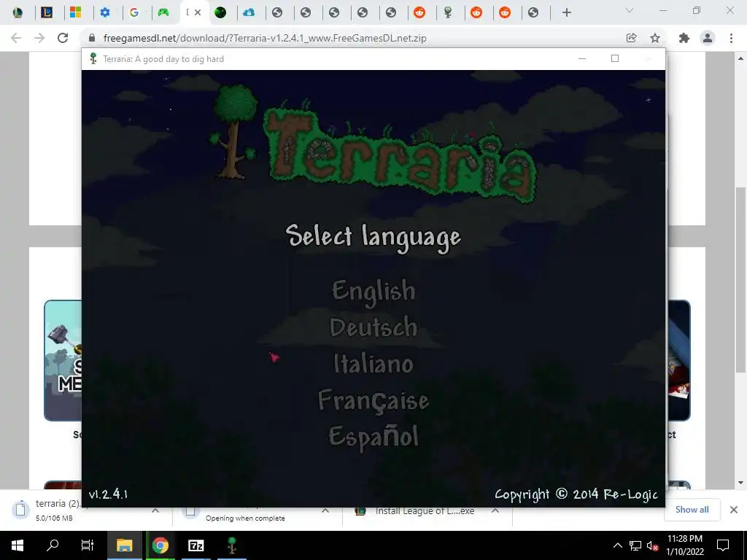The width and height of the screenshot is (747, 560).
Task: Maximize the Terraria game window
Action: pyautogui.click(x=615, y=58)
